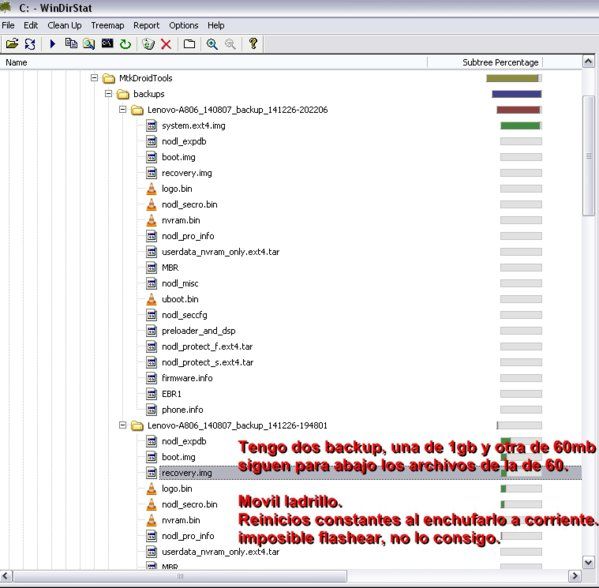Click the file icon beside nodl_misc

[x=152, y=283]
